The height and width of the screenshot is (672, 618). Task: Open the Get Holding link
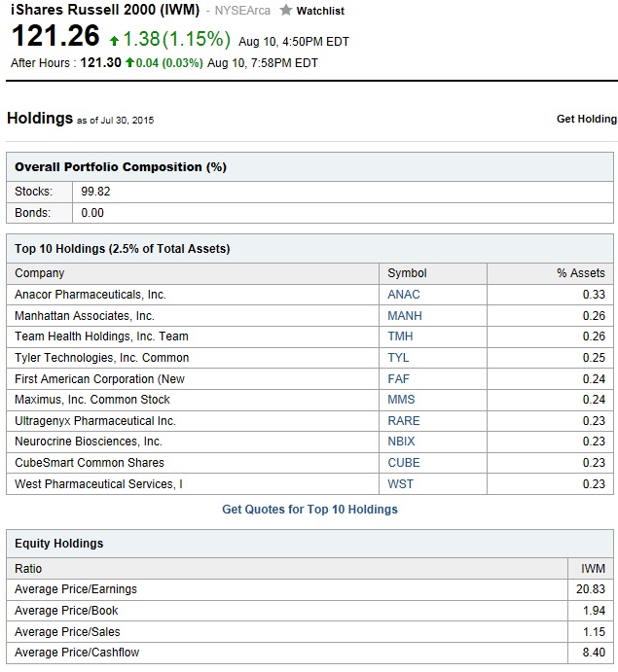[587, 120]
